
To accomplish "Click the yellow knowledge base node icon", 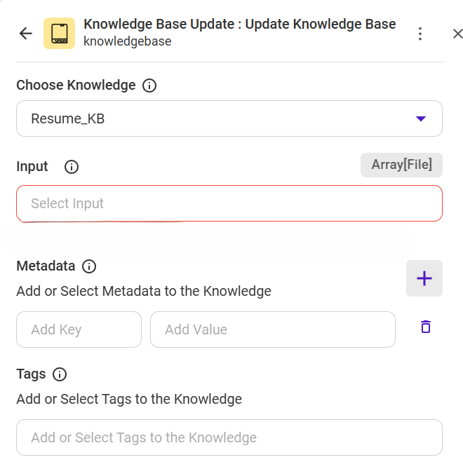I will pyautogui.click(x=59, y=33).
